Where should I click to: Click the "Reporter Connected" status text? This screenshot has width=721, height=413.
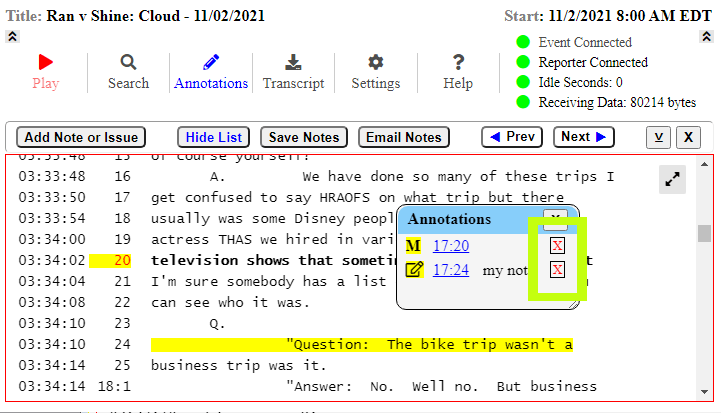(593, 62)
